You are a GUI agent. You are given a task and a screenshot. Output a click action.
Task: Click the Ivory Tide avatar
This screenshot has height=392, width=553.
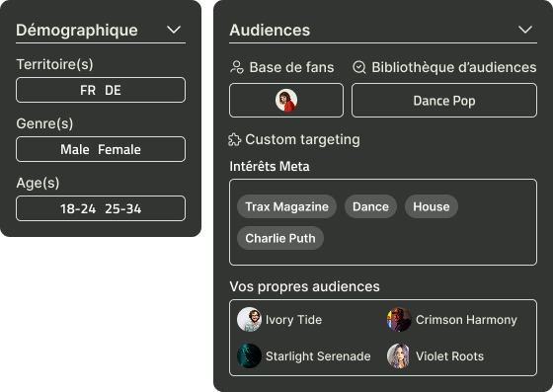(249, 319)
